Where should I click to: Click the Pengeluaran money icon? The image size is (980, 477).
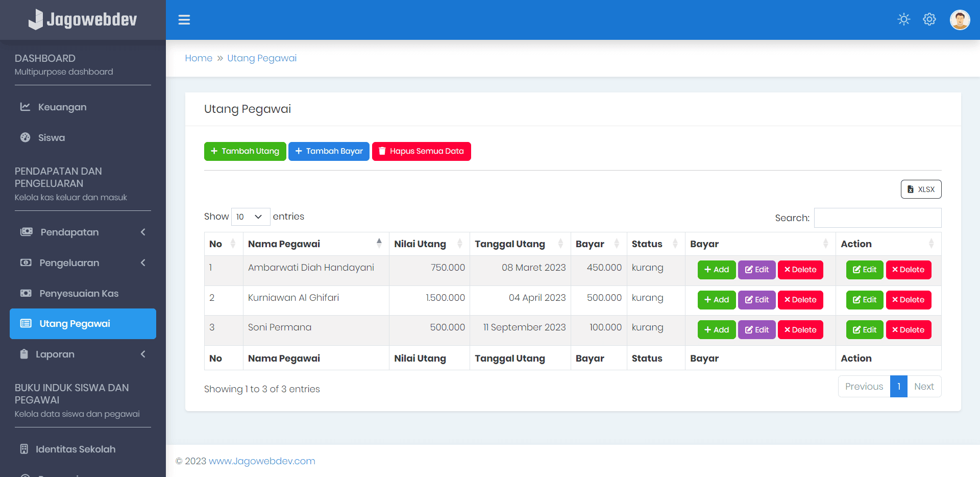coord(26,263)
